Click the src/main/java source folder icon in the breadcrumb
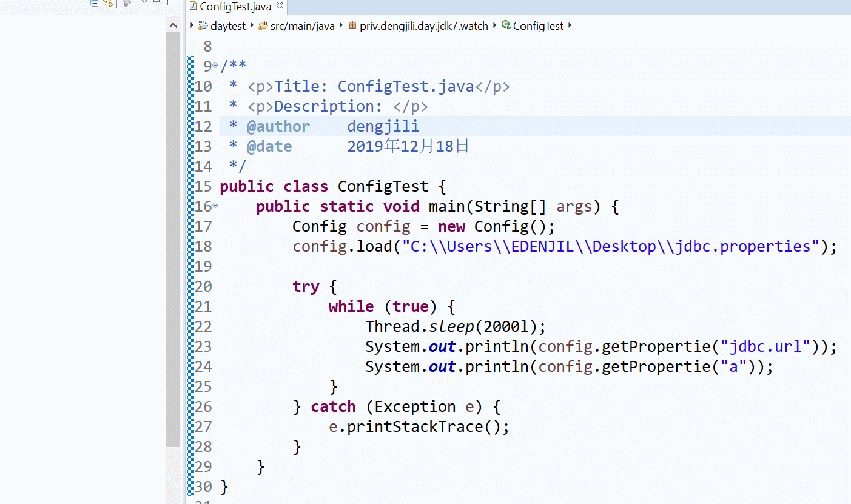The width and height of the screenshot is (851, 504). [x=263, y=25]
